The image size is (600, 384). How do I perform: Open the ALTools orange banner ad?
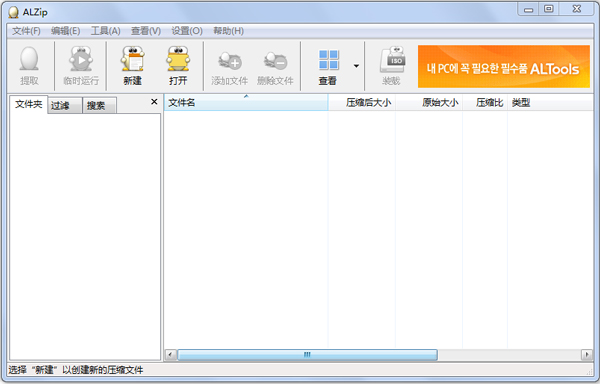tap(504, 67)
